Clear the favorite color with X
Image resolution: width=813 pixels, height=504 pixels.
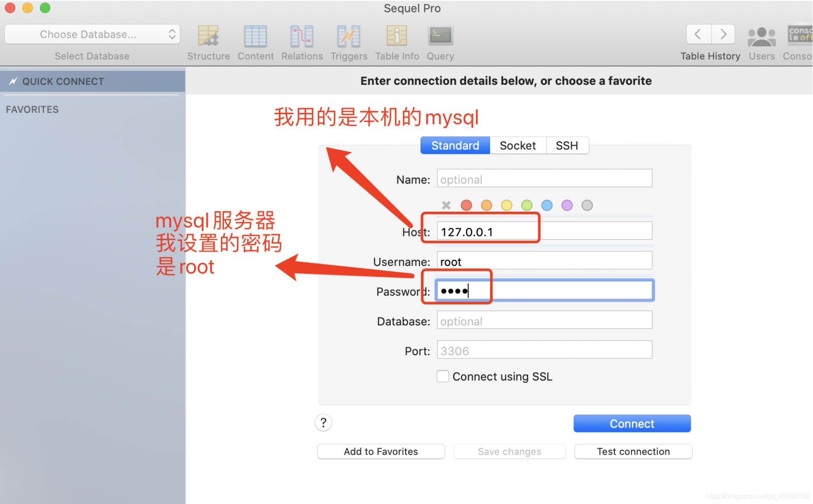(x=446, y=205)
